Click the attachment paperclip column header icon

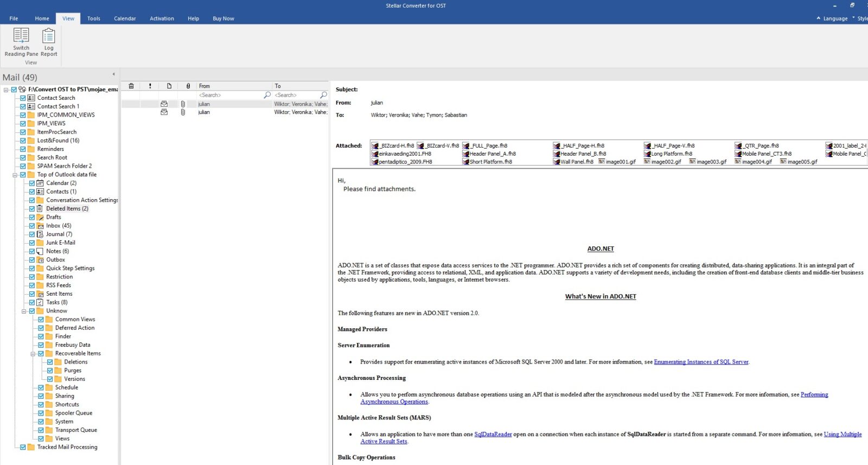[188, 86]
